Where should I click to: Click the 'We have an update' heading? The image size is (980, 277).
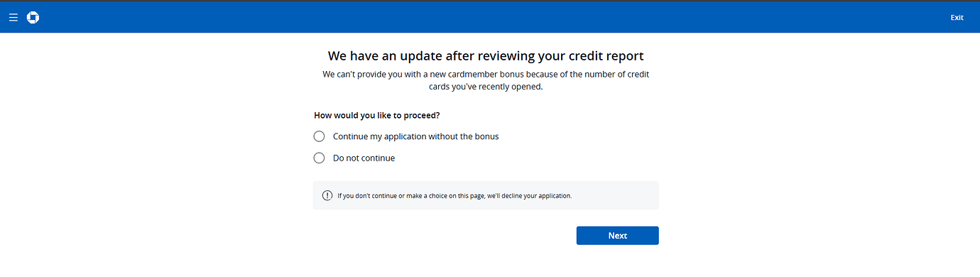(x=486, y=55)
